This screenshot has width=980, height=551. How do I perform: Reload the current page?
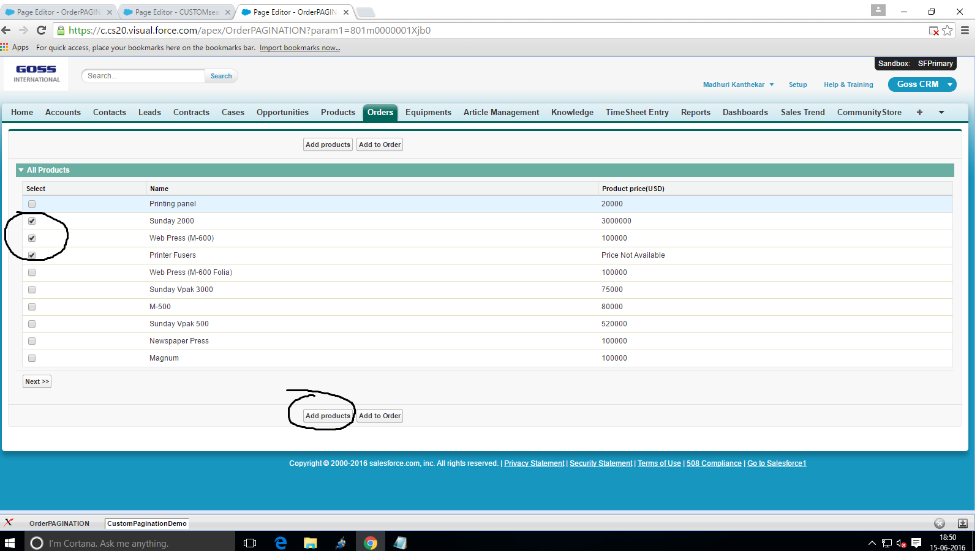[x=42, y=31]
